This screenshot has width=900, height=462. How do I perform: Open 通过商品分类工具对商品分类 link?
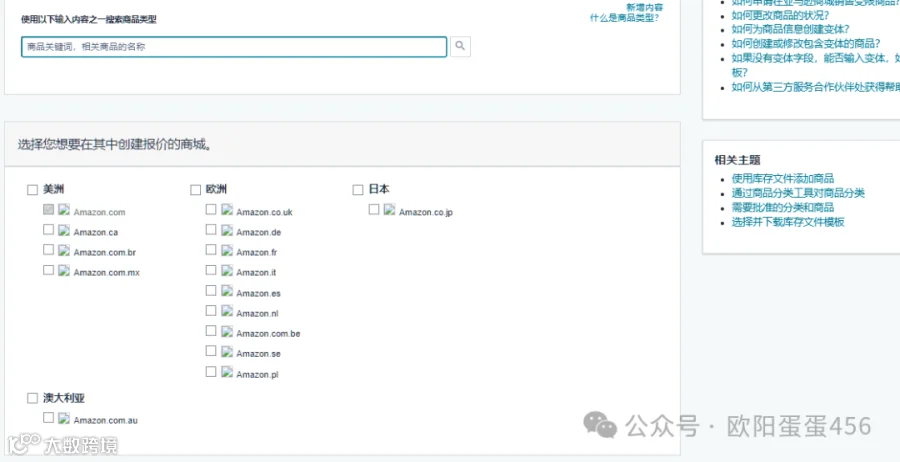798,193
